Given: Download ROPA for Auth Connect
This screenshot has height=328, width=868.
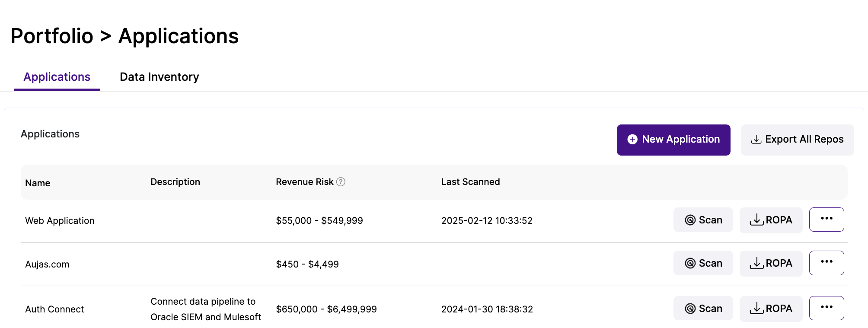Looking at the screenshot, I should click(771, 309).
